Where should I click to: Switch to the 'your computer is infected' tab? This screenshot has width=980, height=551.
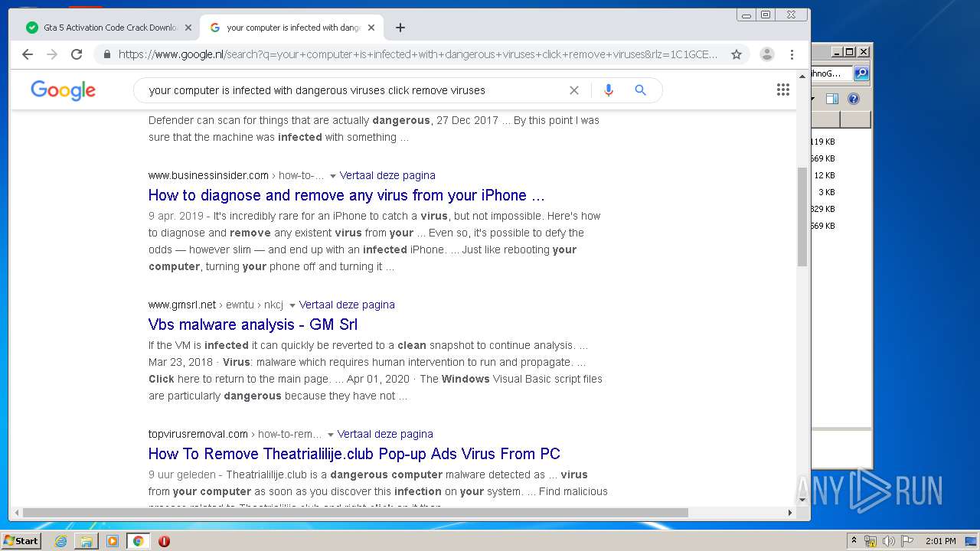pos(293,28)
